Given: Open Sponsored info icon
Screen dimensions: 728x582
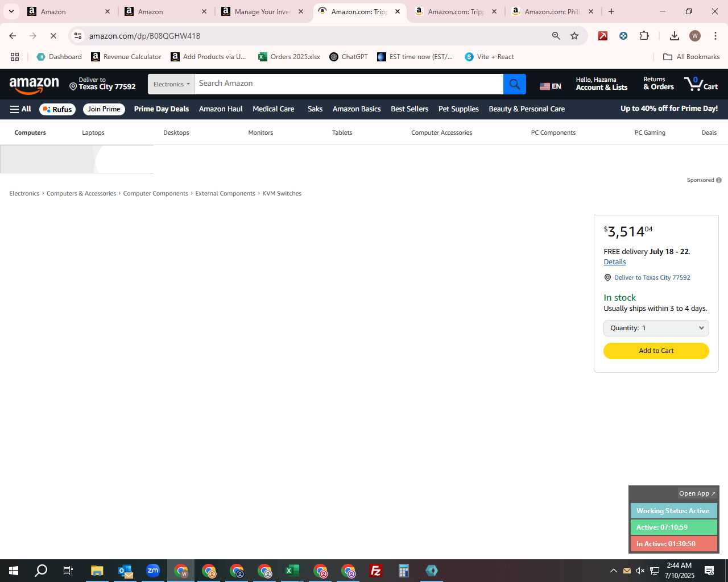Looking at the screenshot, I should click(719, 180).
